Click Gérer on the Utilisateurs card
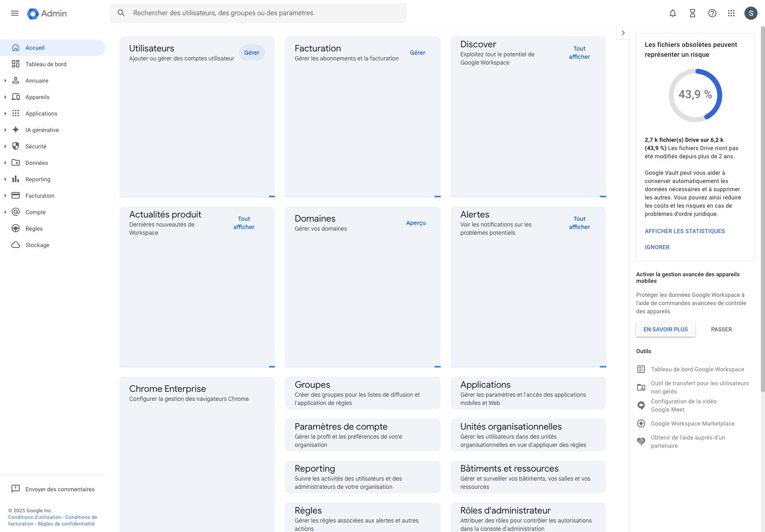Screen dimensions: 765x532 tap(252, 53)
